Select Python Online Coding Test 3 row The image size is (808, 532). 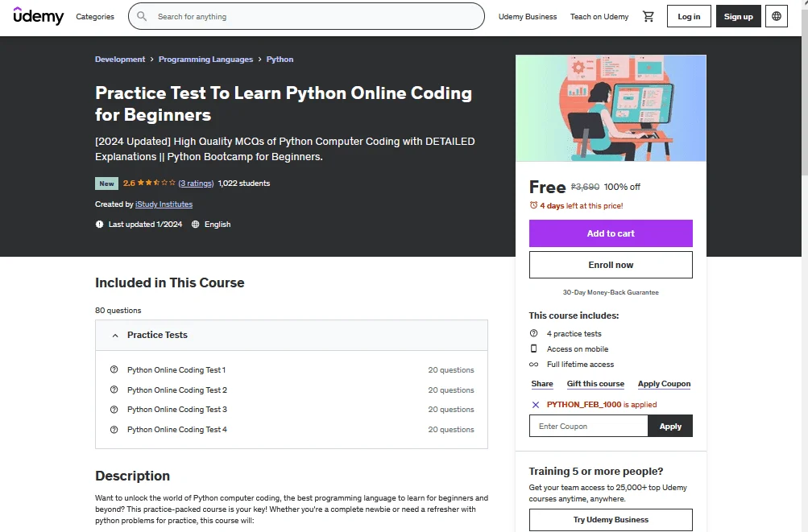pyautogui.click(x=292, y=410)
